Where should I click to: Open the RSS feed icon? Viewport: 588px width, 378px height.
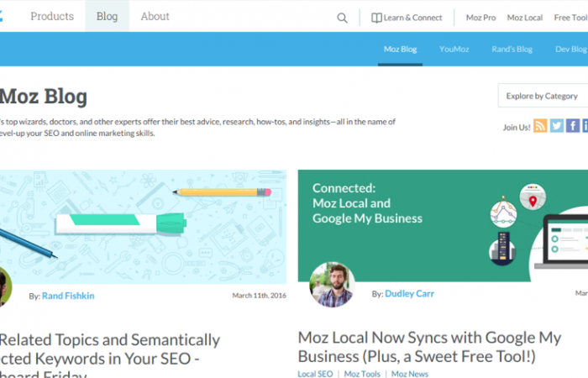(x=540, y=126)
